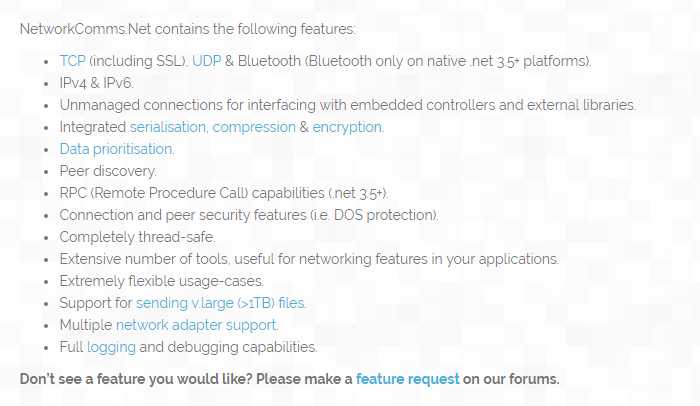Click the 'Connection and peer security features' line
Screen dimensions: 700x406
click(249, 215)
